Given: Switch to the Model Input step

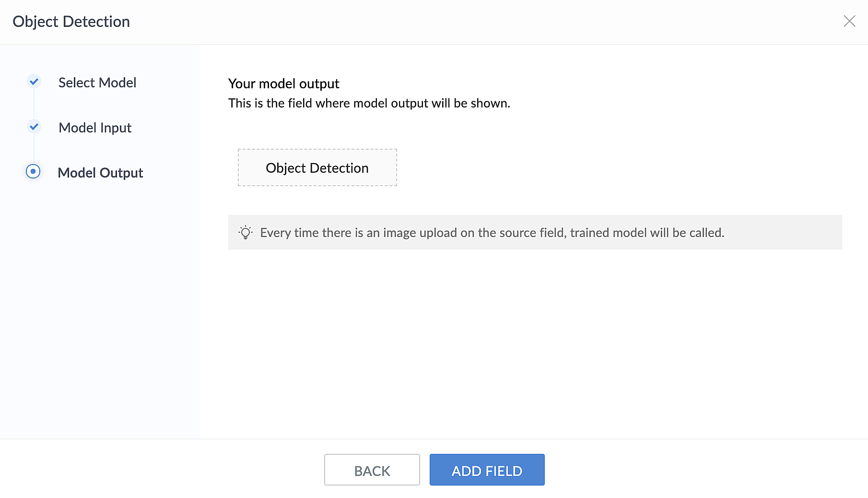Looking at the screenshot, I should (95, 128).
